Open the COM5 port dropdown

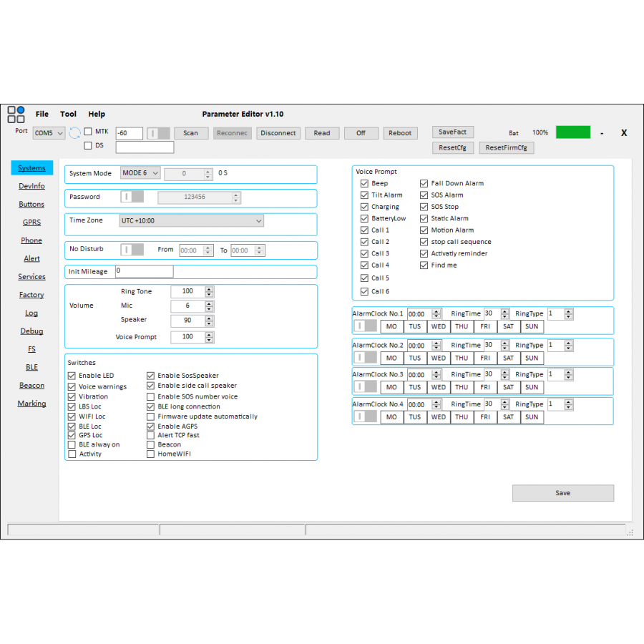point(49,133)
